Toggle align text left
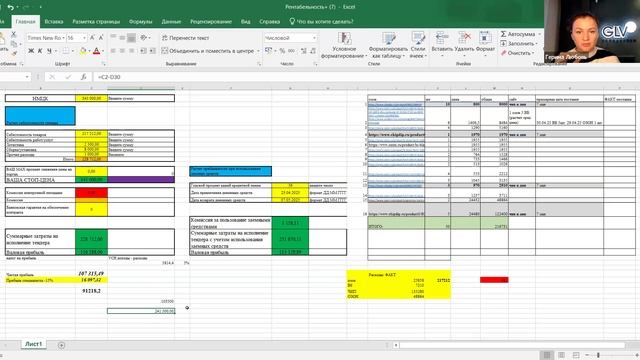Image resolution: width=640 pixels, height=360 pixels. point(113,51)
